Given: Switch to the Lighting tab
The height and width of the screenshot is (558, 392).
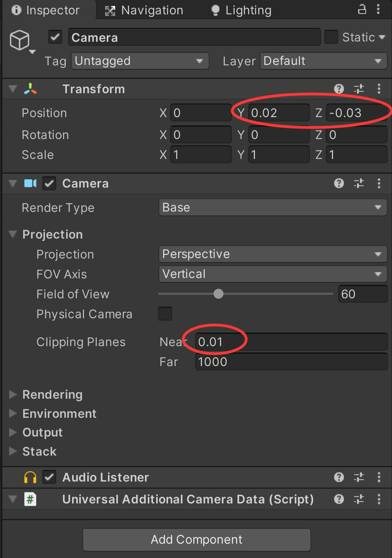Looking at the screenshot, I should pos(240,10).
